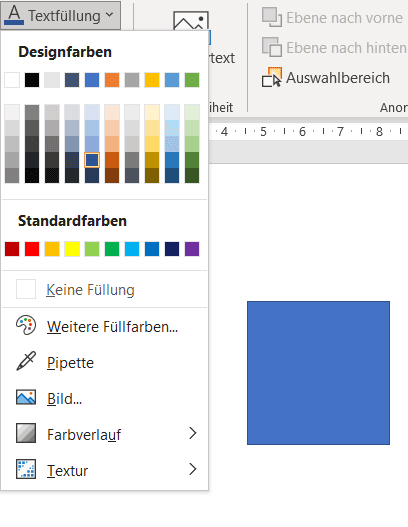This screenshot has height=527, width=408.
Task: Pick top-row light sky blue swatch
Action: tap(172, 80)
